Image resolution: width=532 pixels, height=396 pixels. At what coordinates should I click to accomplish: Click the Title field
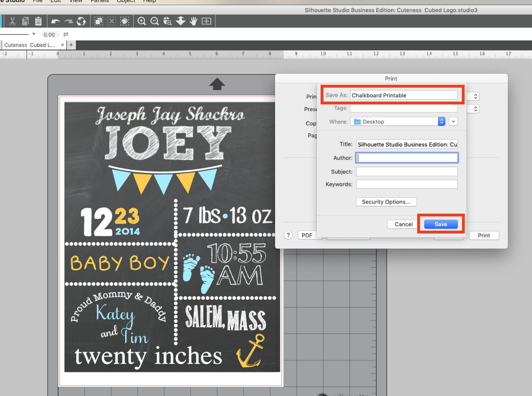click(407, 144)
